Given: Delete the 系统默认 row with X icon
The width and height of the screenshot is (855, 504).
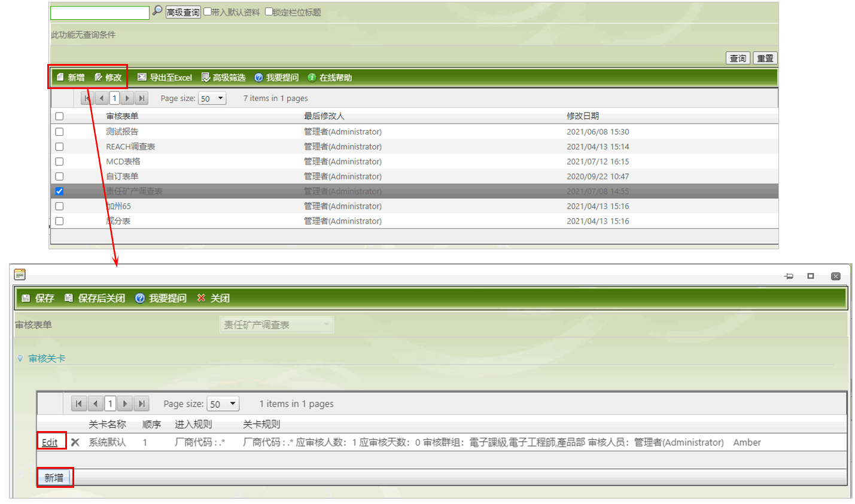Looking at the screenshot, I should click(x=75, y=442).
